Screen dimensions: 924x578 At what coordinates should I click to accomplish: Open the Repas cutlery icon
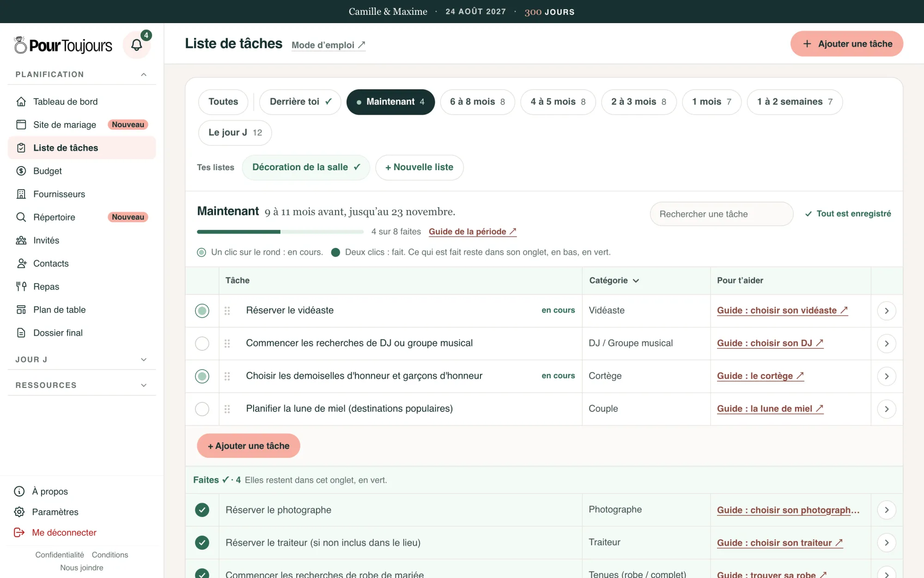click(x=21, y=287)
